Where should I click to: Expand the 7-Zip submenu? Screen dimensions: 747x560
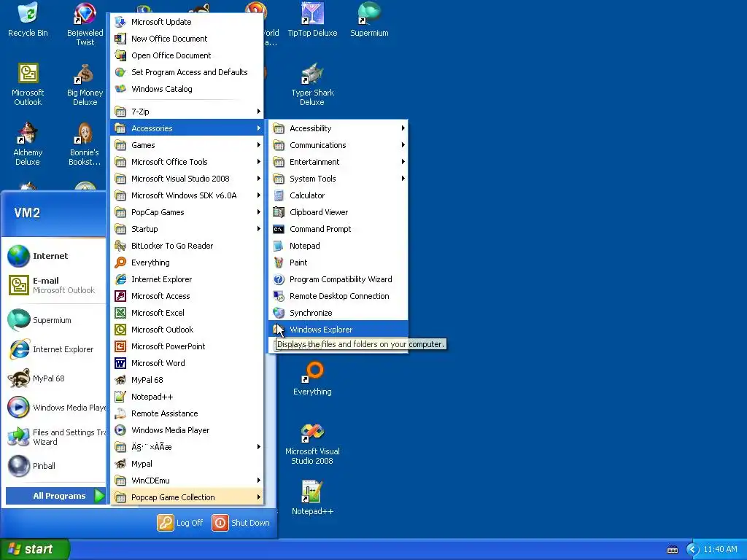[187, 112]
